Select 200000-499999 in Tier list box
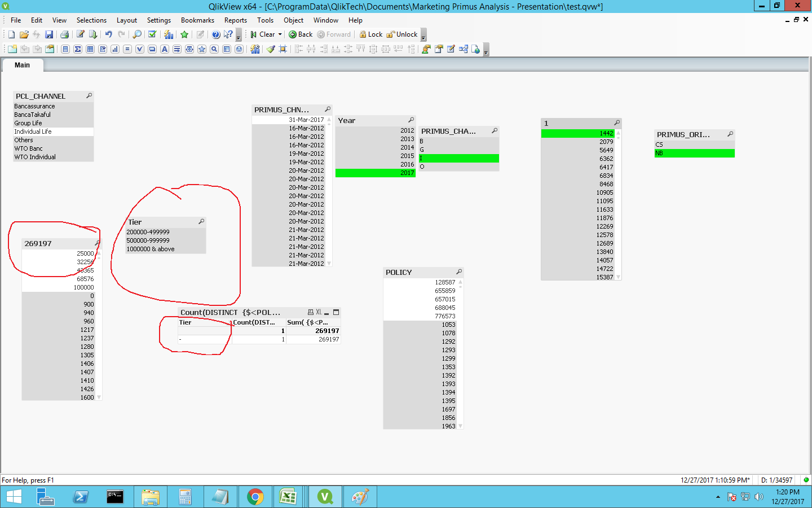812x508 pixels. click(166, 232)
